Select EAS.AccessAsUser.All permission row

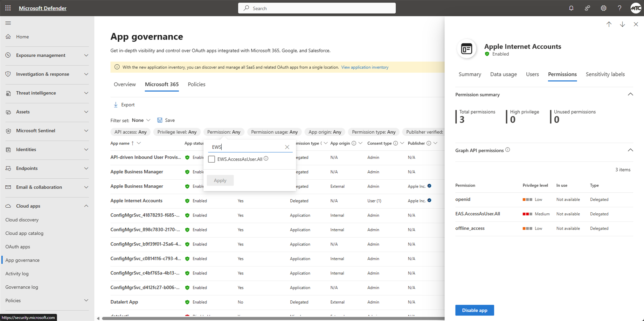coord(544,214)
